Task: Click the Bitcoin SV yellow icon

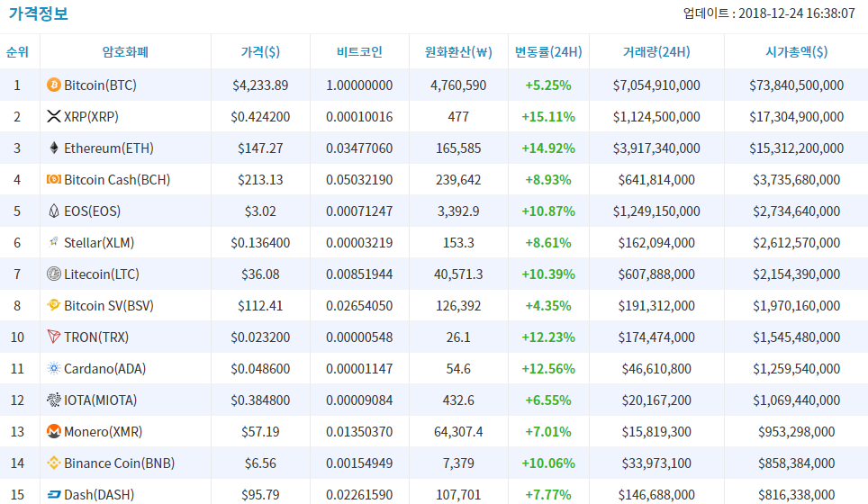Action: [x=54, y=305]
